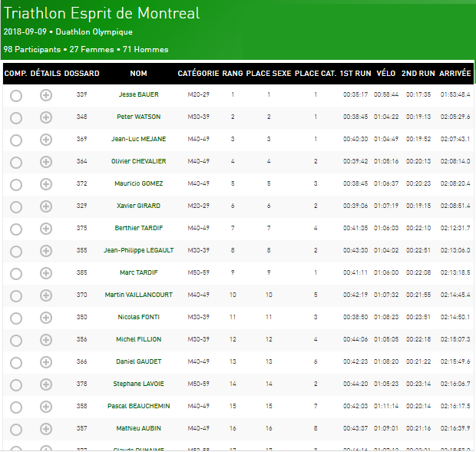The image size is (476, 452).
Task: Open Stephane LAVOIE athlete link
Action: tap(139, 384)
